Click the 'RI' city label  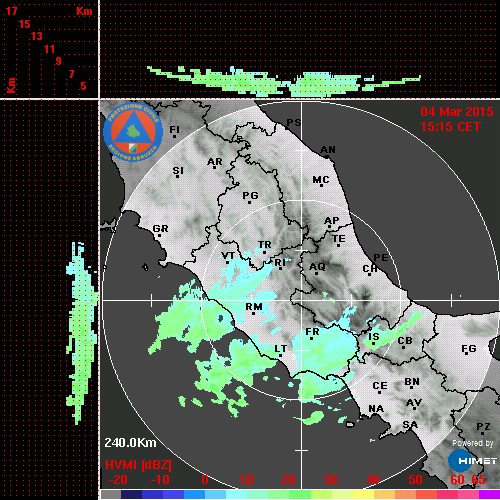coord(280,263)
